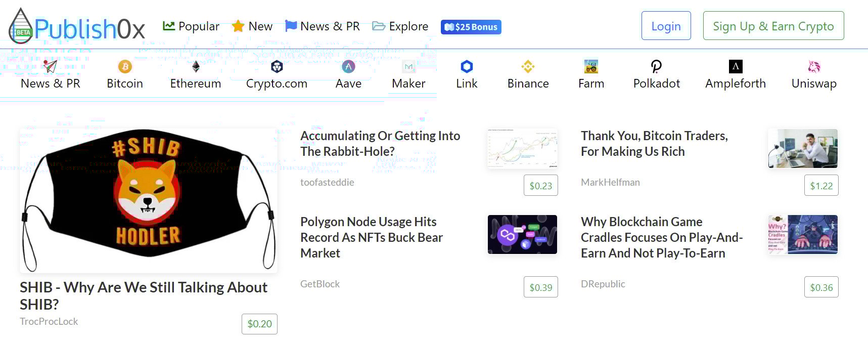
Task: Click the Bitcoin coin icon
Action: coord(125,66)
